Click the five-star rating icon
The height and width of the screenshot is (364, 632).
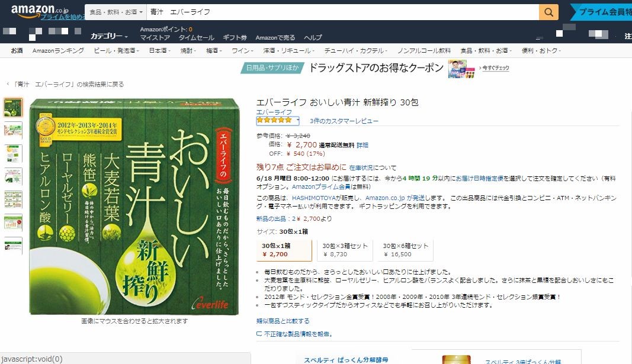click(x=274, y=120)
